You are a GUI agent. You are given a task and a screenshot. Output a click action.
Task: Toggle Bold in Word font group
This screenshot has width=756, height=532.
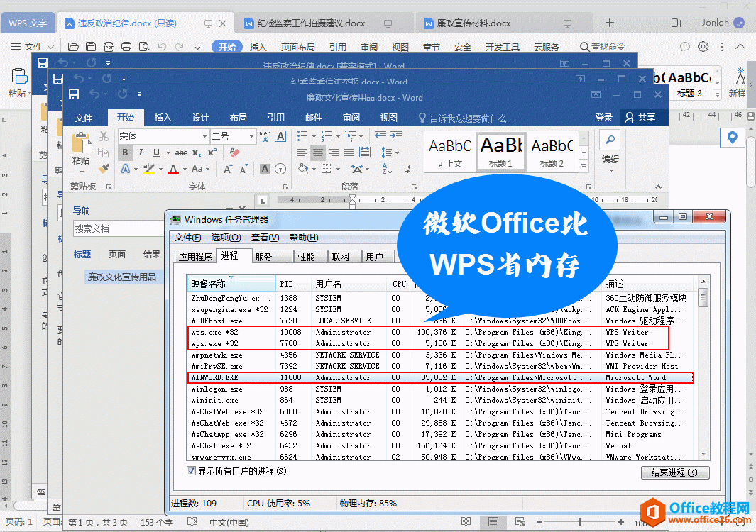click(126, 153)
